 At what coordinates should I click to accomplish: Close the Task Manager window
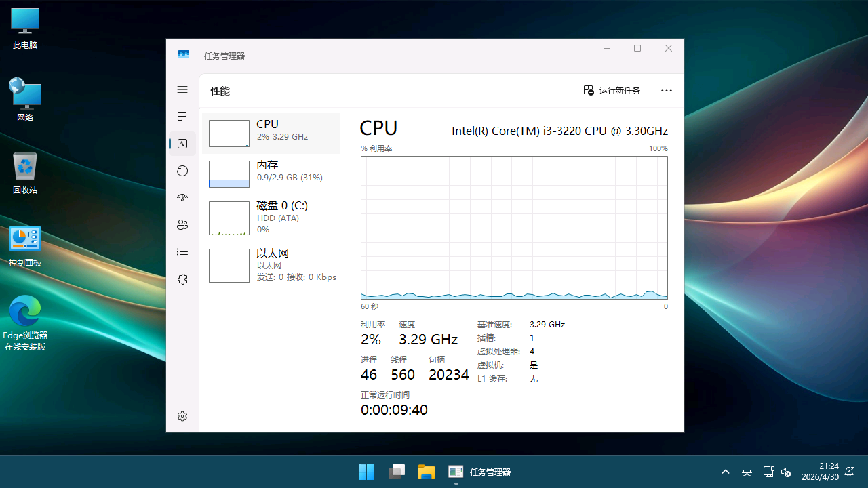tap(669, 48)
